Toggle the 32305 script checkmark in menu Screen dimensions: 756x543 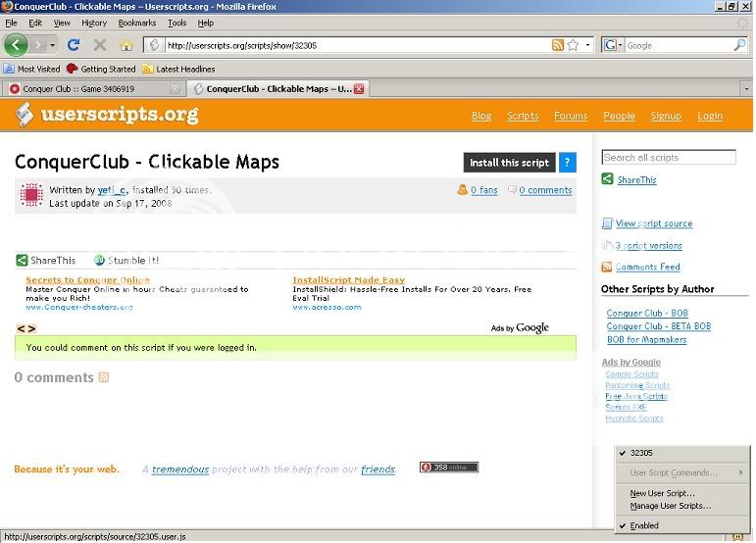(x=682, y=453)
